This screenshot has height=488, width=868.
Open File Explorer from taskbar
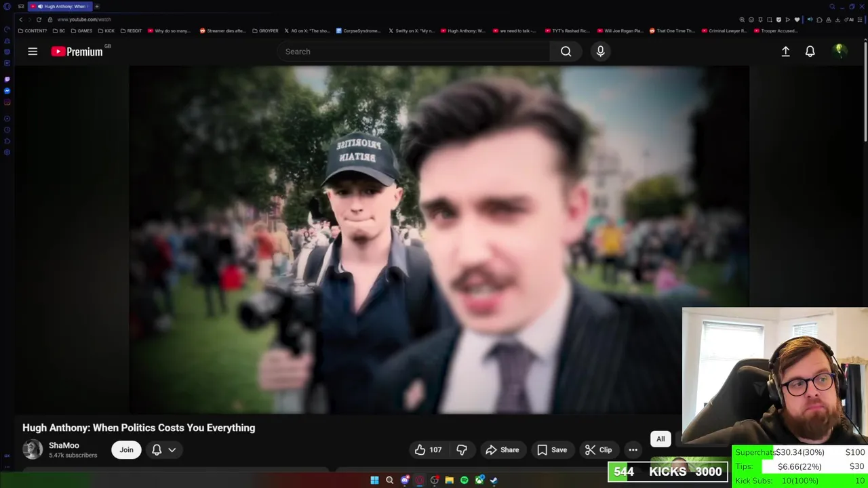pyautogui.click(x=449, y=480)
